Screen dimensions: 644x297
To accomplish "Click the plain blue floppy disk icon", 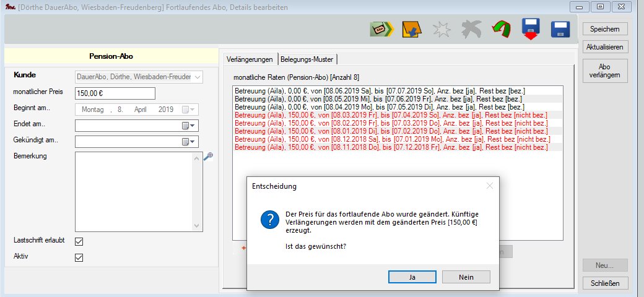I will (560, 29).
